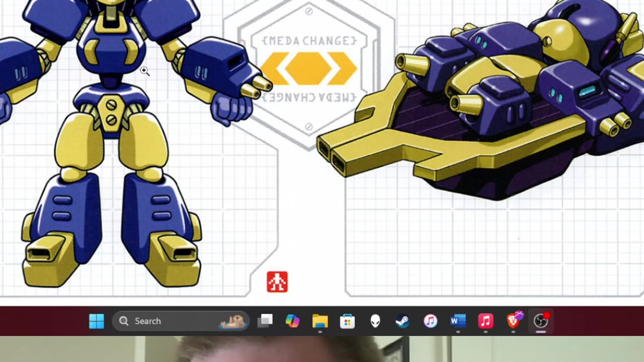Launch Copilot from the taskbar
Screen dimensions: 644x362
(x=292, y=321)
